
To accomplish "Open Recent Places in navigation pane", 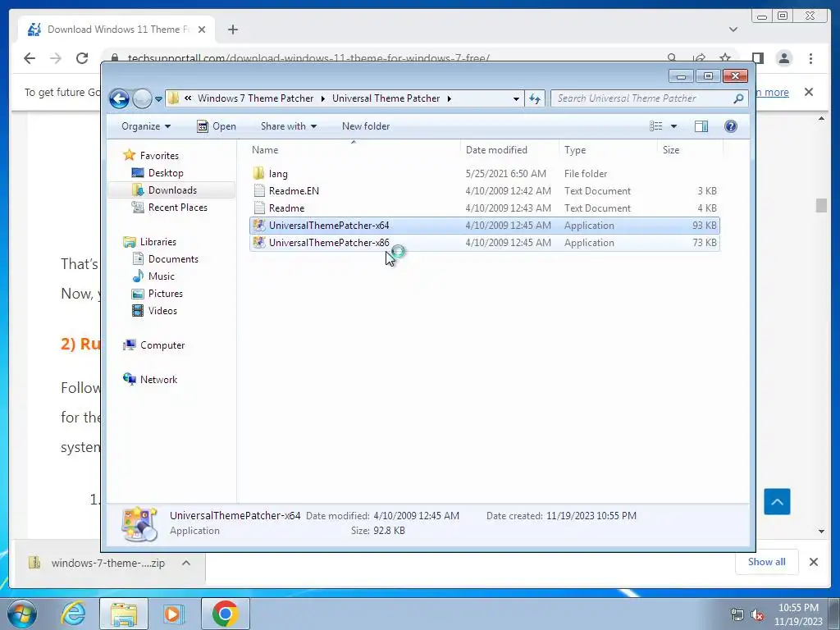I will pyautogui.click(x=177, y=208).
